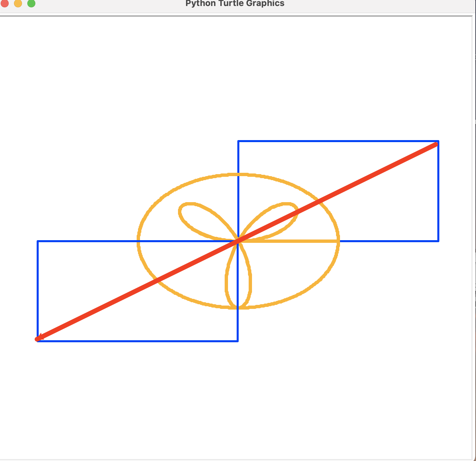Close the Python Turtle Graphics window
Screen dimensions: 476x461
pos(5,3)
